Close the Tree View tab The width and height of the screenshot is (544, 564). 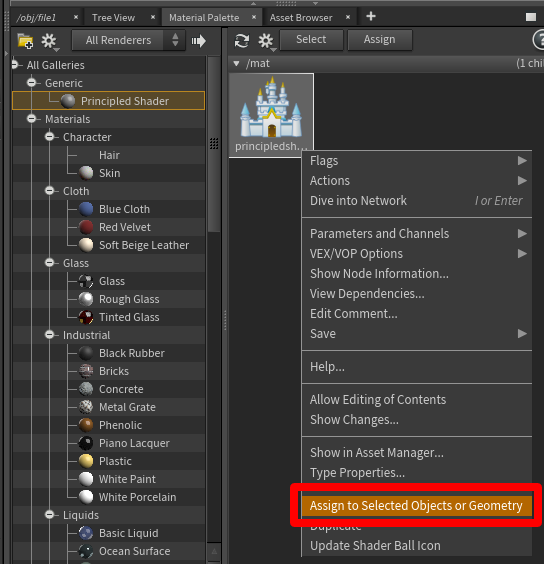coord(153,17)
